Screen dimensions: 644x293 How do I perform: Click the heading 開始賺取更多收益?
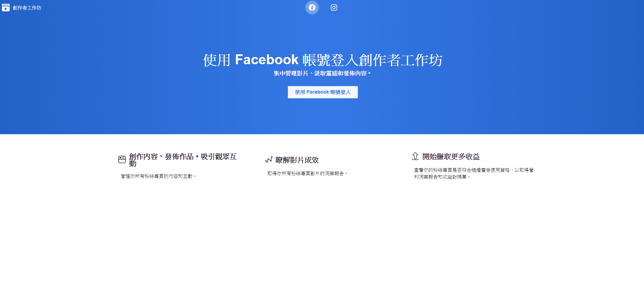click(451, 156)
